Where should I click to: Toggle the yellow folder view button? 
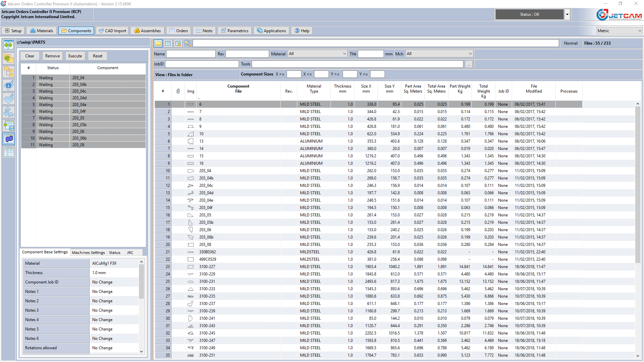coord(158,43)
